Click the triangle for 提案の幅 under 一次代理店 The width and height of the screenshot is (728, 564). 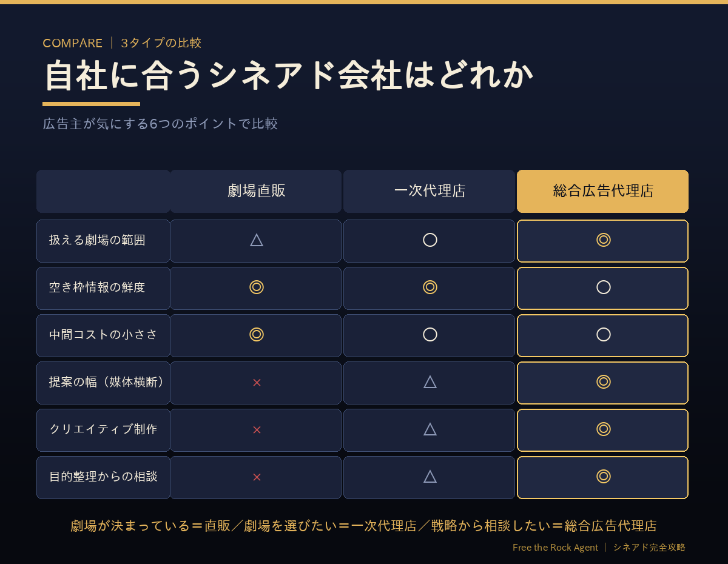(x=430, y=382)
